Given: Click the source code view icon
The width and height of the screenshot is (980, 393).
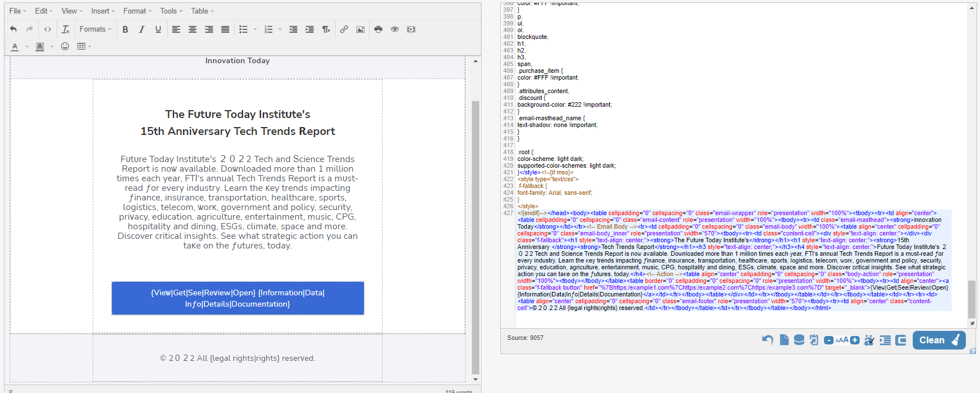Looking at the screenshot, I should tap(47, 29).
